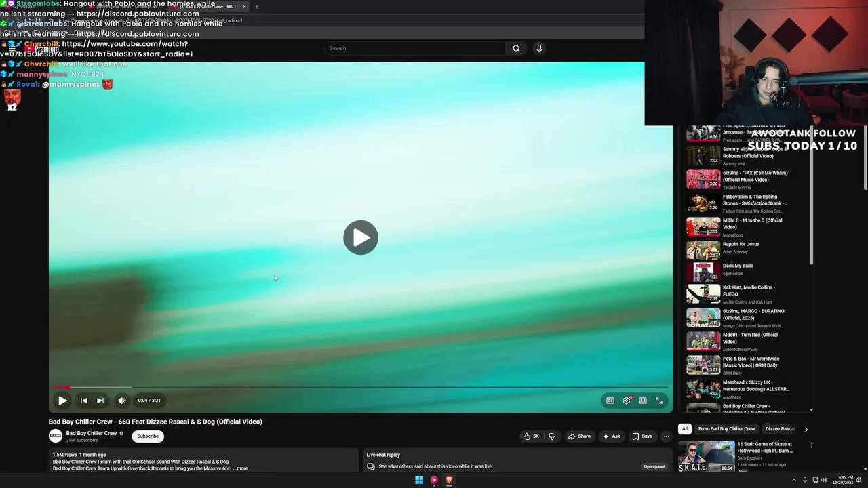The height and width of the screenshot is (488, 868).
Task: Show more filter chips with right arrow
Action: 806,429
